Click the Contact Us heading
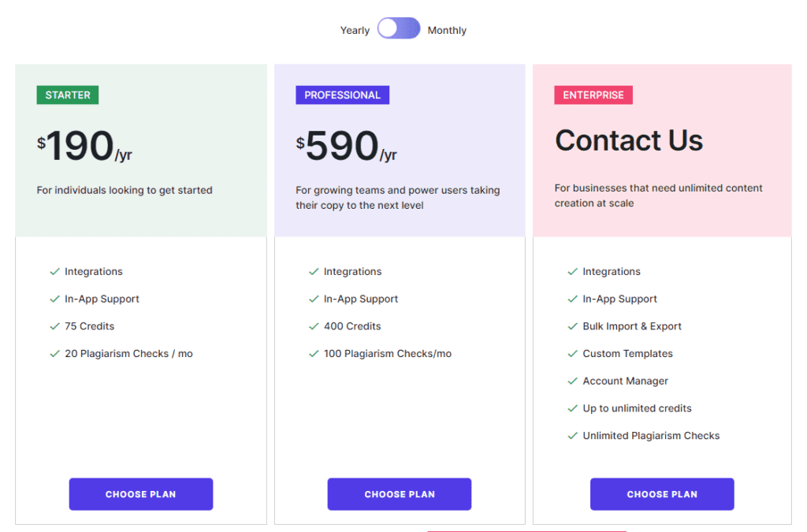807x532 pixels. [629, 141]
